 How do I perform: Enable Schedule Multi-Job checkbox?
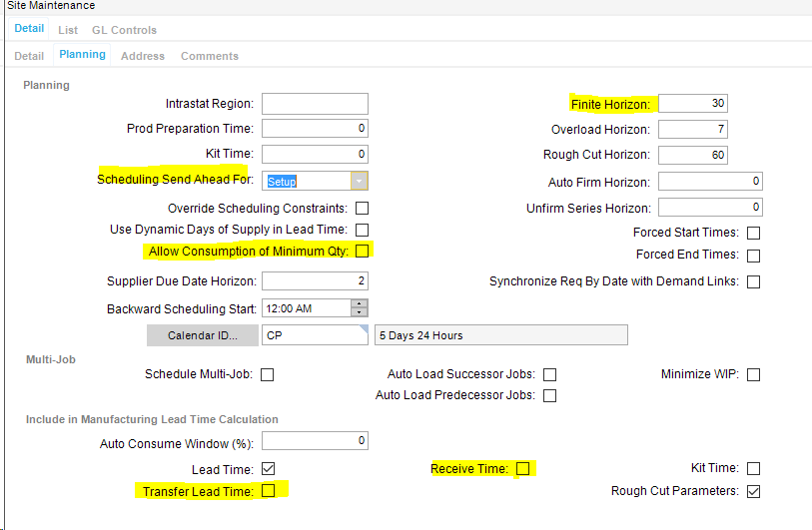268,374
